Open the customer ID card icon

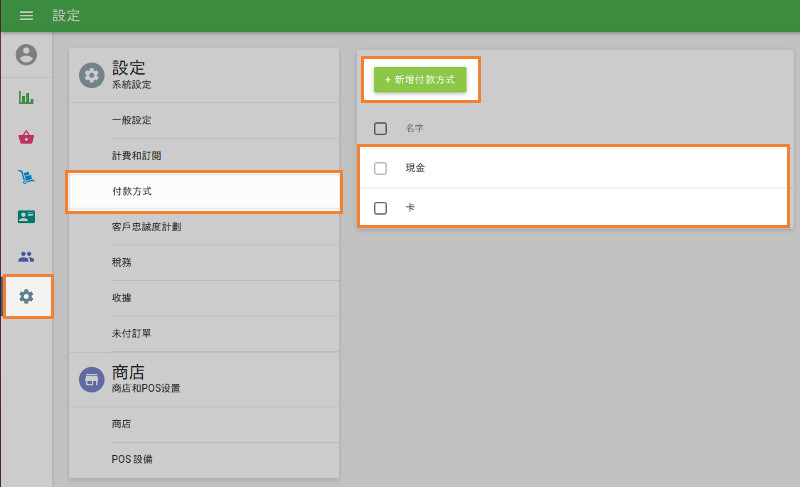pos(27,217)
